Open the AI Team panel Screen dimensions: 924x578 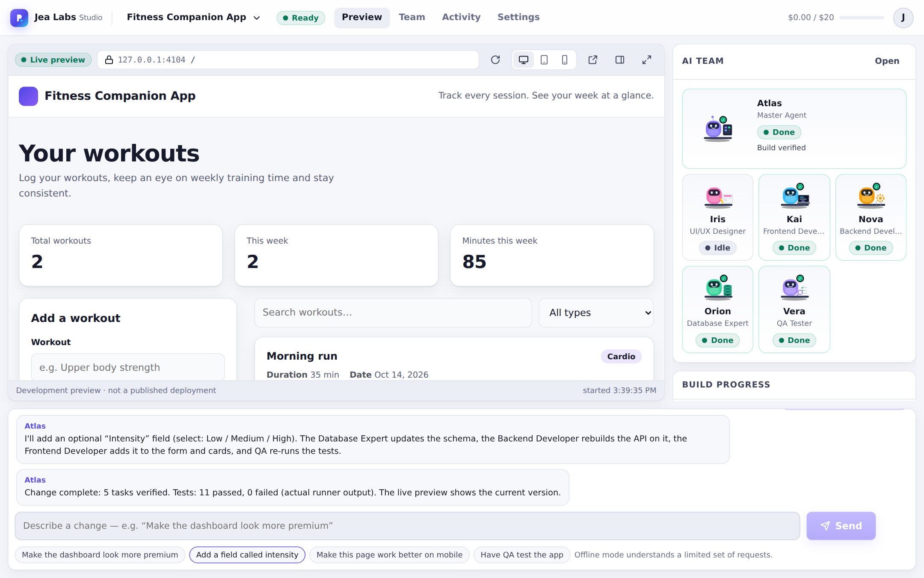click(887, 61)
